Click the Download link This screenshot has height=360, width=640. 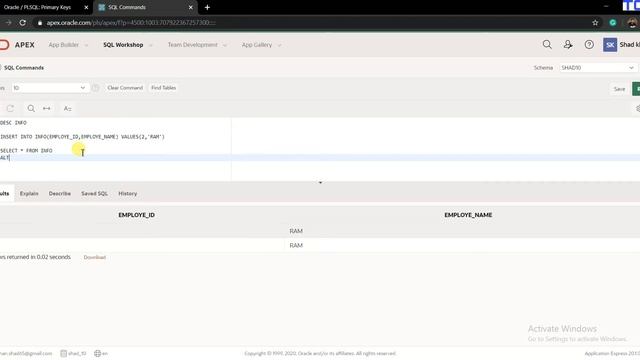[95, 257]
